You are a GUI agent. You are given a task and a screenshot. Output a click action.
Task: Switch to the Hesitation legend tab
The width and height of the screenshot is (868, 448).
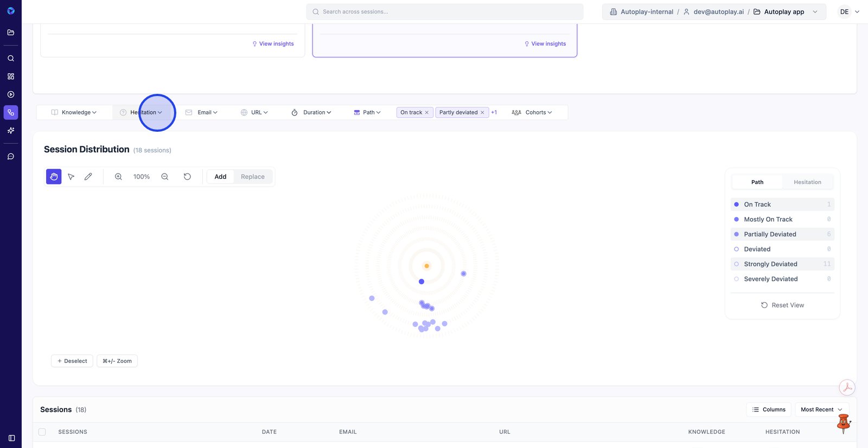tap(807, 182)
